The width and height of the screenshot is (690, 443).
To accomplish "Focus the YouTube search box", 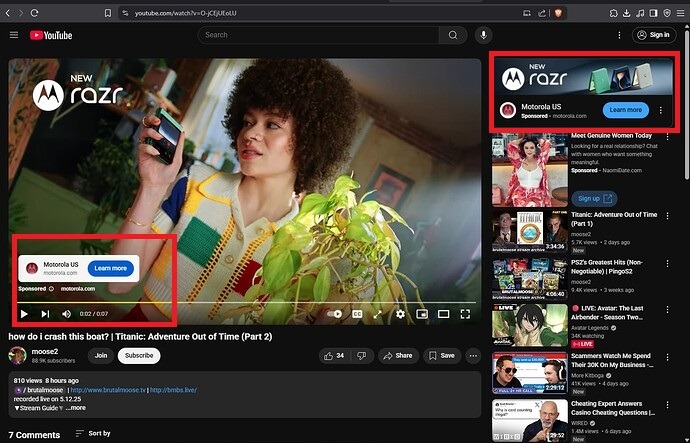I will click(x=319, y=35).
